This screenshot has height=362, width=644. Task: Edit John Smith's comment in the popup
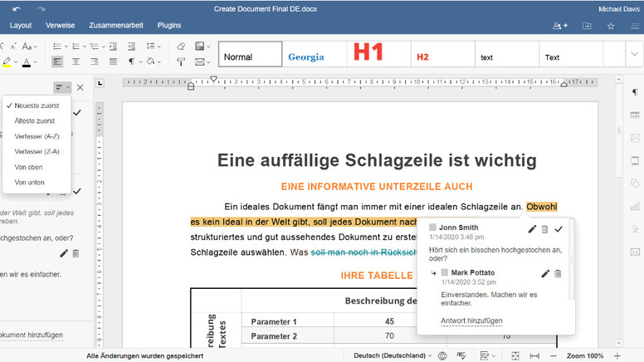pyautogui.click(x=532, y=229)
